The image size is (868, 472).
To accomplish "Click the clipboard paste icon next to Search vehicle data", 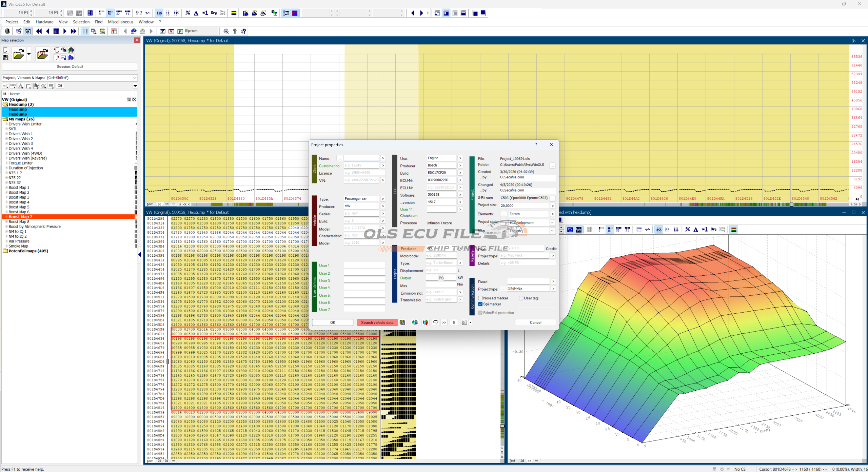I will point(402,322).
